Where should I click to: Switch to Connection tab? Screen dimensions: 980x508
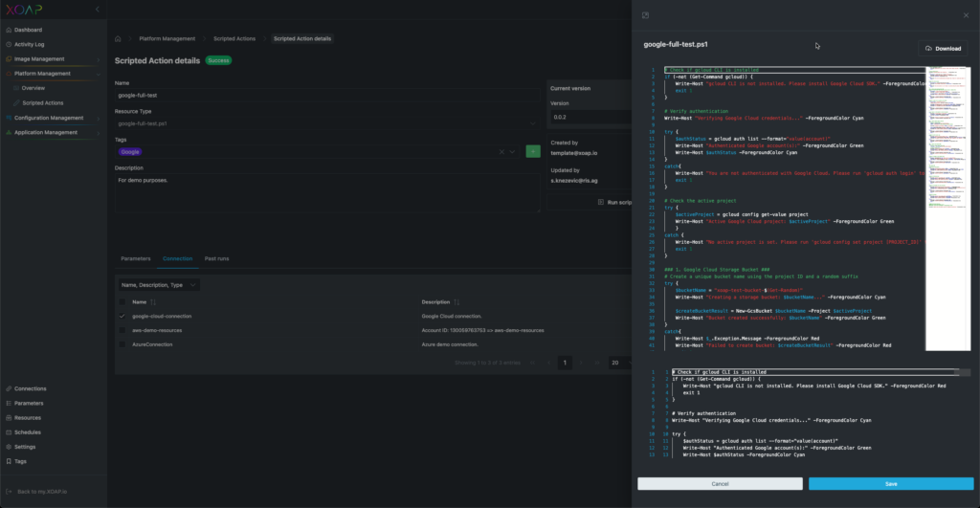coord(177,258)
